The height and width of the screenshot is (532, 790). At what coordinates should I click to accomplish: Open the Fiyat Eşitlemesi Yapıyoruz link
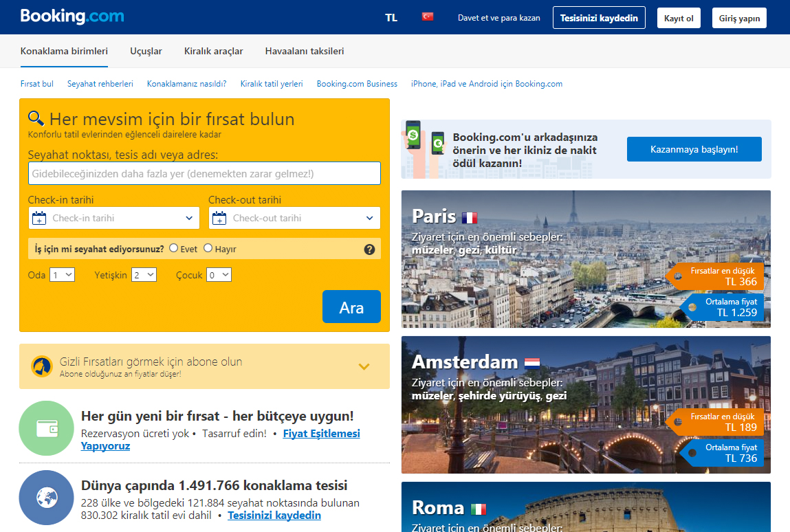321,433
